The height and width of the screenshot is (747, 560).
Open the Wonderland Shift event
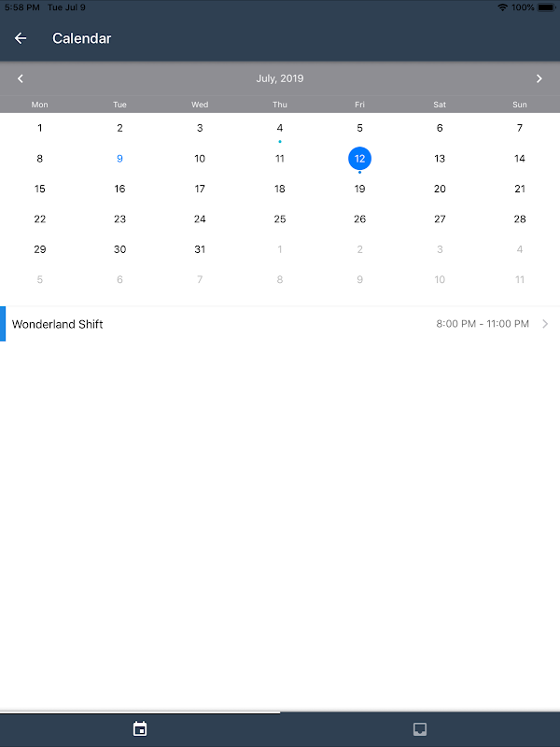coord(280,324)
